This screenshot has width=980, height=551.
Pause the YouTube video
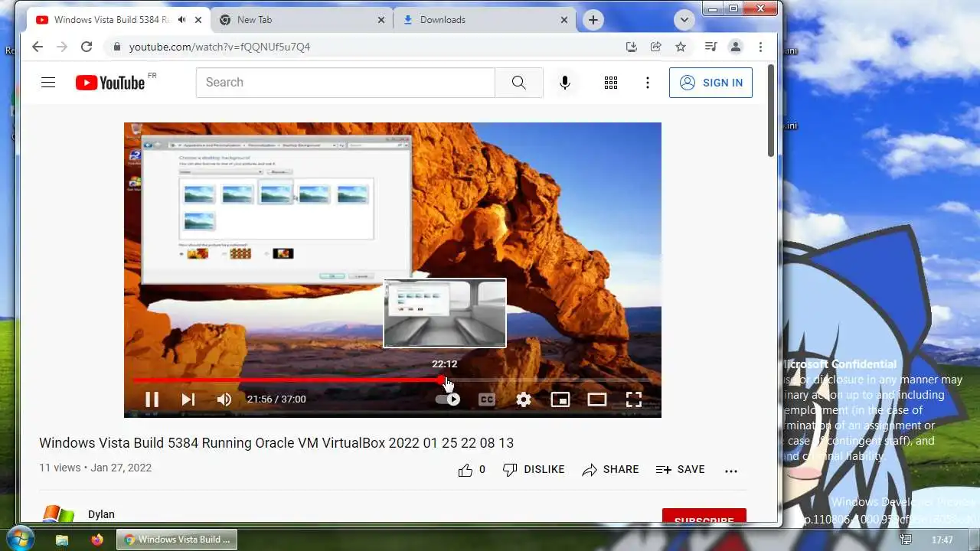coord(152,399)
